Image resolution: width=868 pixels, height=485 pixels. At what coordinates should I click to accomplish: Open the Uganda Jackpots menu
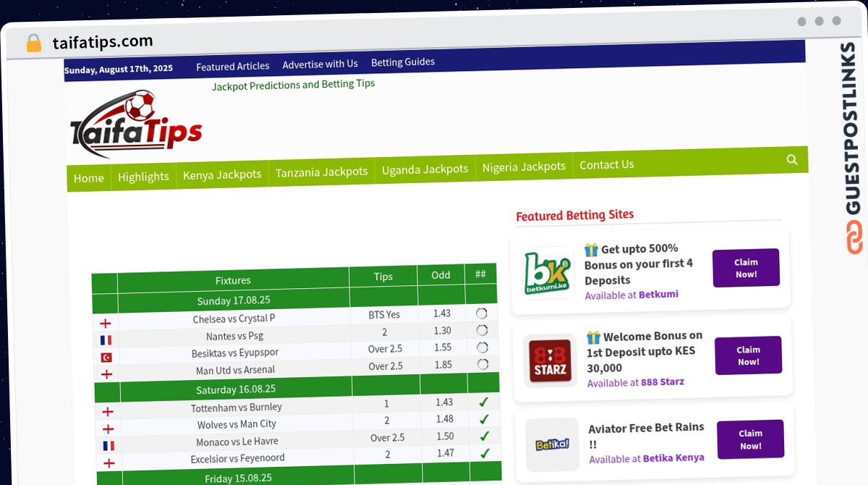tap(425, 169)
